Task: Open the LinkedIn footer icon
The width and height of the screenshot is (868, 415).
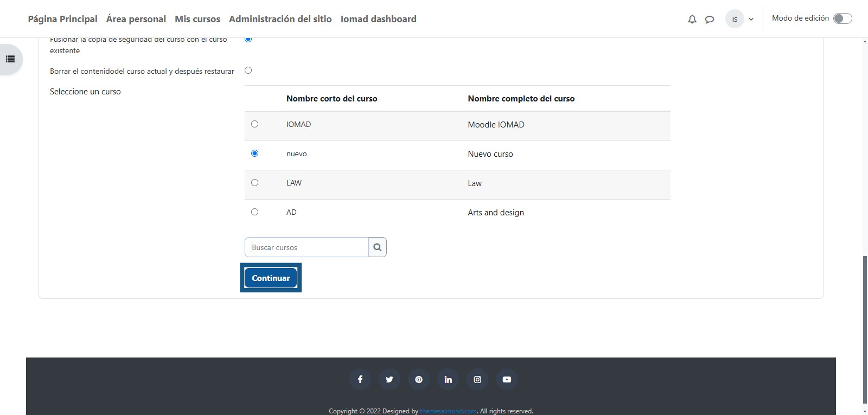Action: [x=448, y=379]
